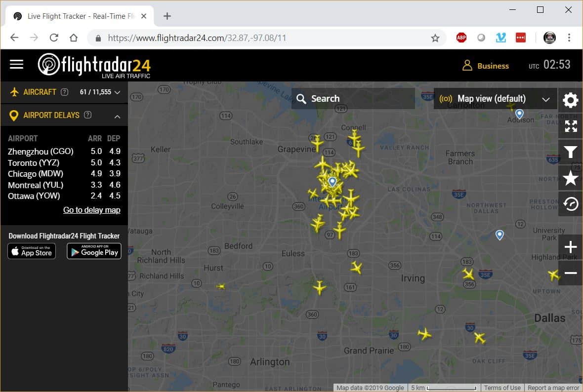Open bookmarks star on map sidebar
The height and width of the screenshot is (392, 583).
click(570, 178)
